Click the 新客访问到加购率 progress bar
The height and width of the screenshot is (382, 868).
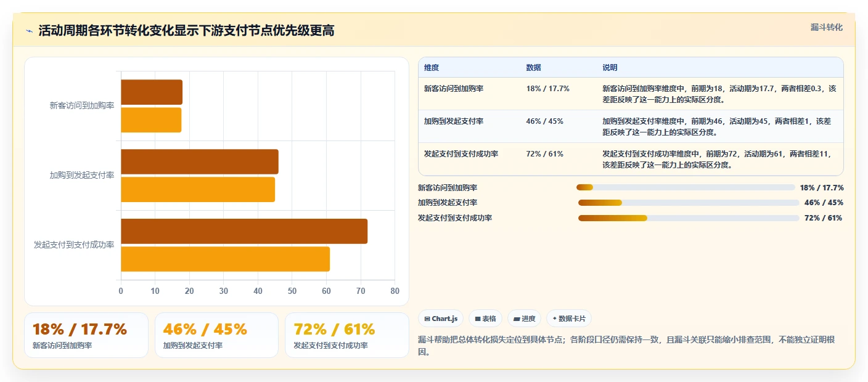click(686, 187)
